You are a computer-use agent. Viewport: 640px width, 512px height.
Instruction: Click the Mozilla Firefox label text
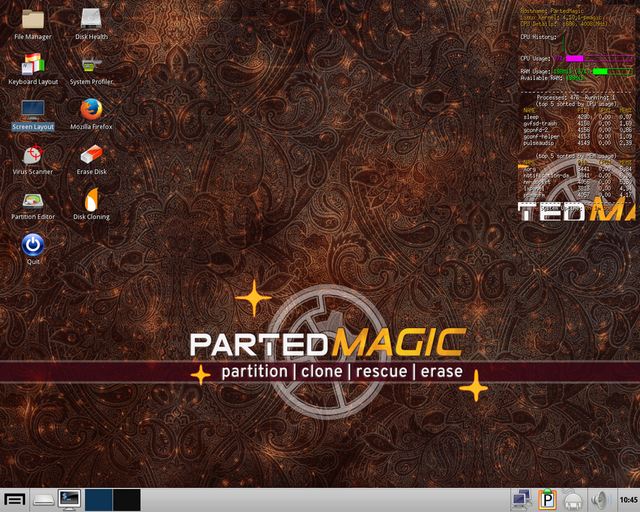[91, 127]
